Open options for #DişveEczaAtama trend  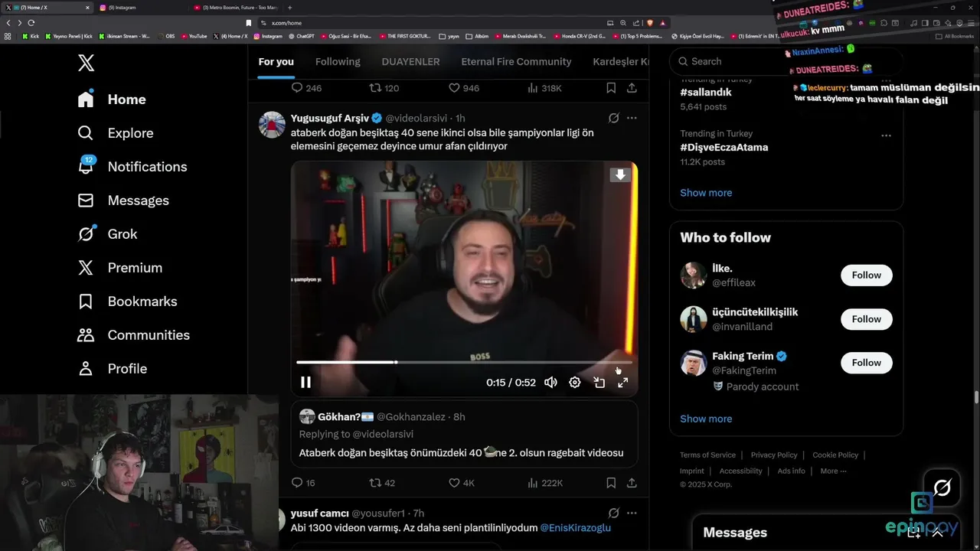pyautogui.click(x=886, y=135)
